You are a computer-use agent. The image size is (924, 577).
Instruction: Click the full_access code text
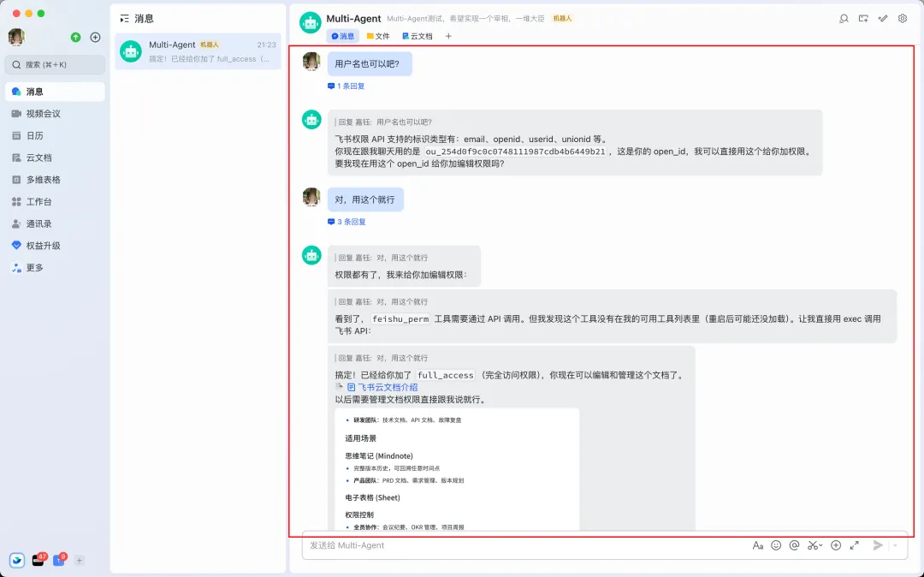point(446,375)
